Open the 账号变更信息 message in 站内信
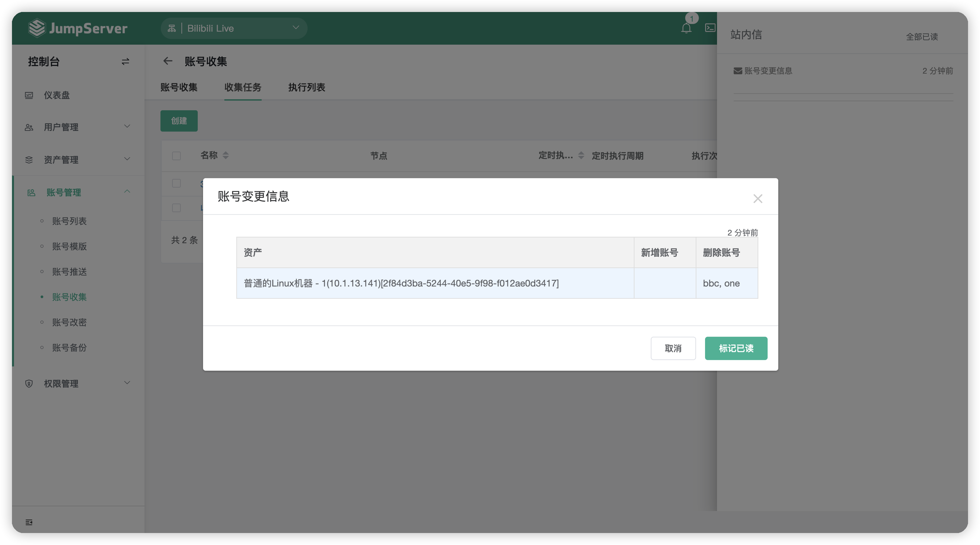This screenshot has height=545, width=980. tap(843, 71)
